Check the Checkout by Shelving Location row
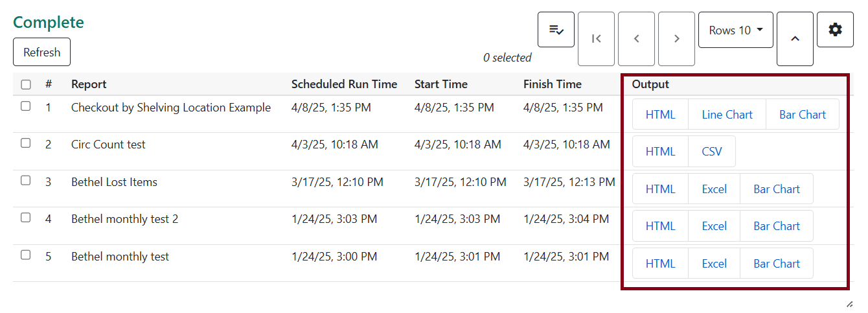This screenshot has height=313, width=868. 26,106
